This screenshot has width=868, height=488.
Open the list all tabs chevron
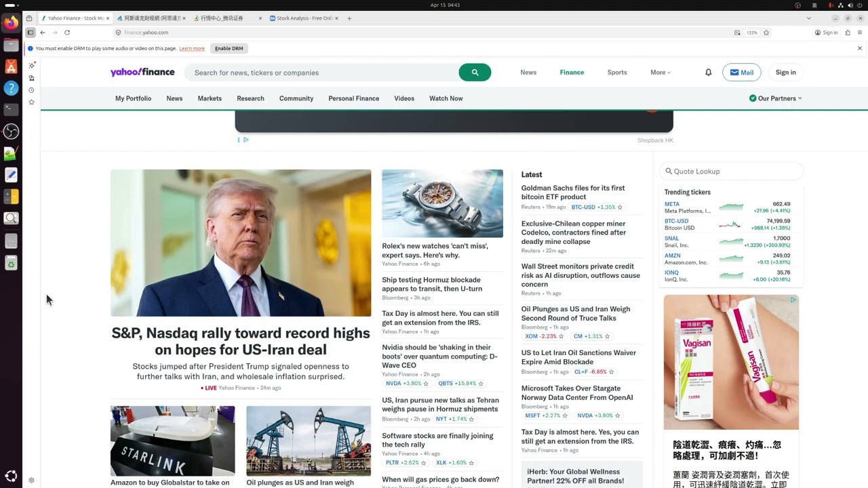point(808,18)
